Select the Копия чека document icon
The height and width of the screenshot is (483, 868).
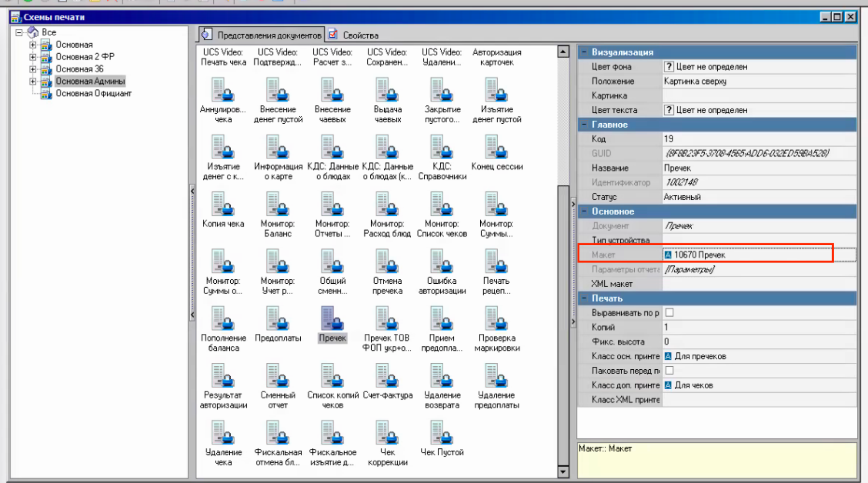pos(223,205)
